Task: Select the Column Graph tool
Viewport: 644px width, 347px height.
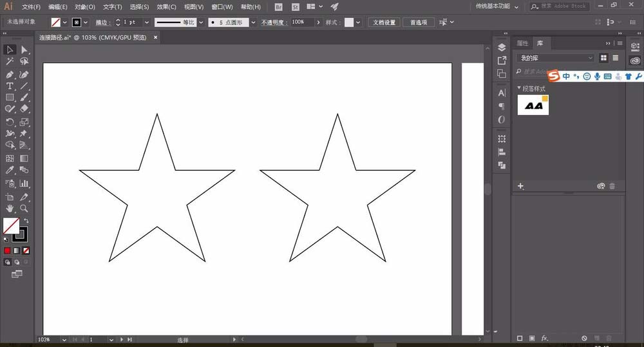Action: click(x=24, y=183)
